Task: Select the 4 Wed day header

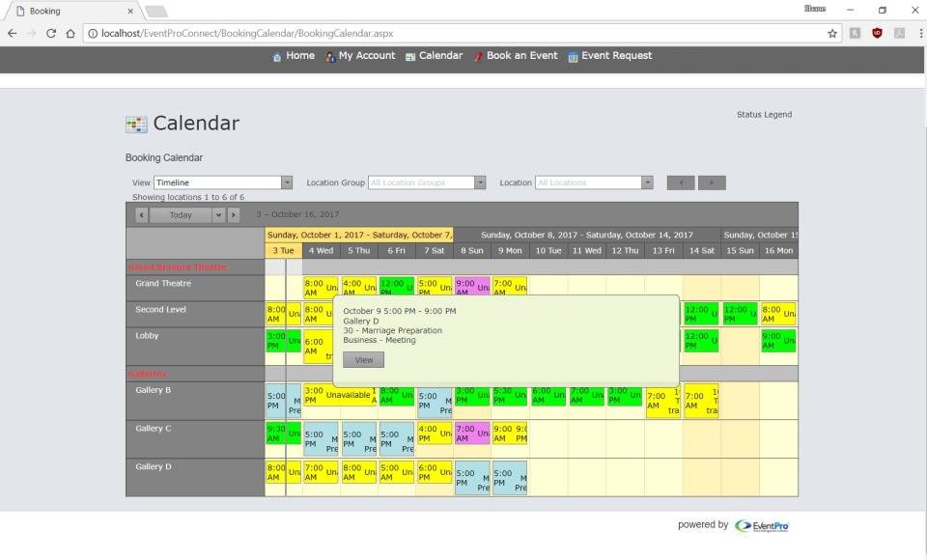Action: [321, 251]
